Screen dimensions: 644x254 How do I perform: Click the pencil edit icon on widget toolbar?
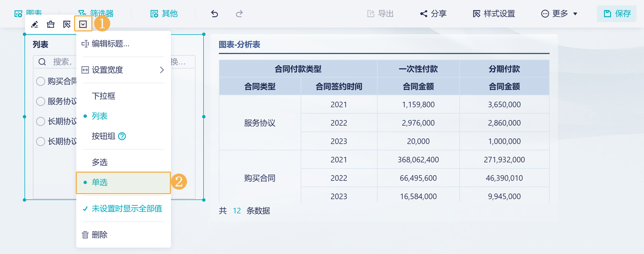tap(35, 25)
